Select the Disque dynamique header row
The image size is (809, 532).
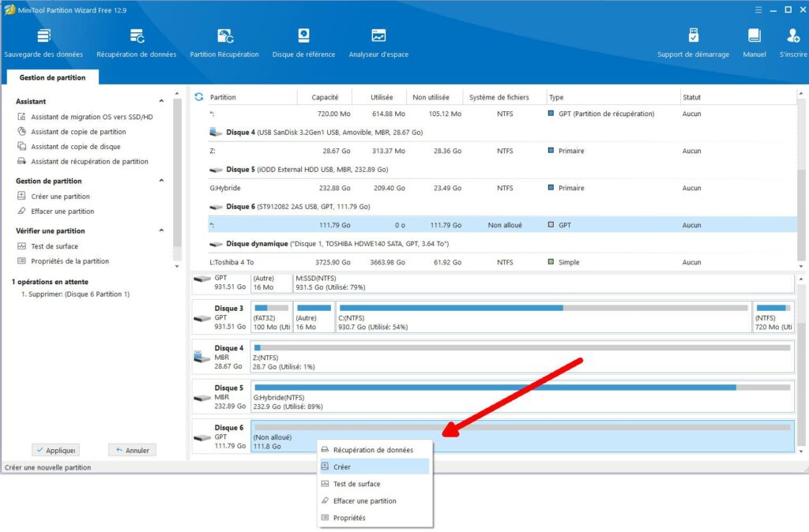click(x=502, y=244)
